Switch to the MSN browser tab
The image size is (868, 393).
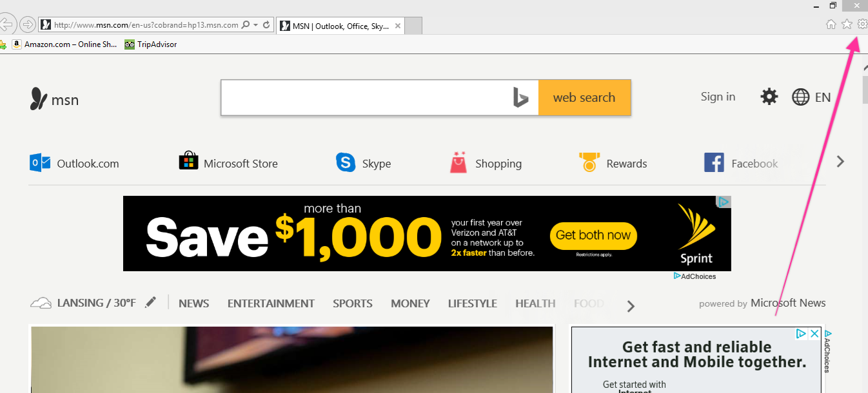340,26
